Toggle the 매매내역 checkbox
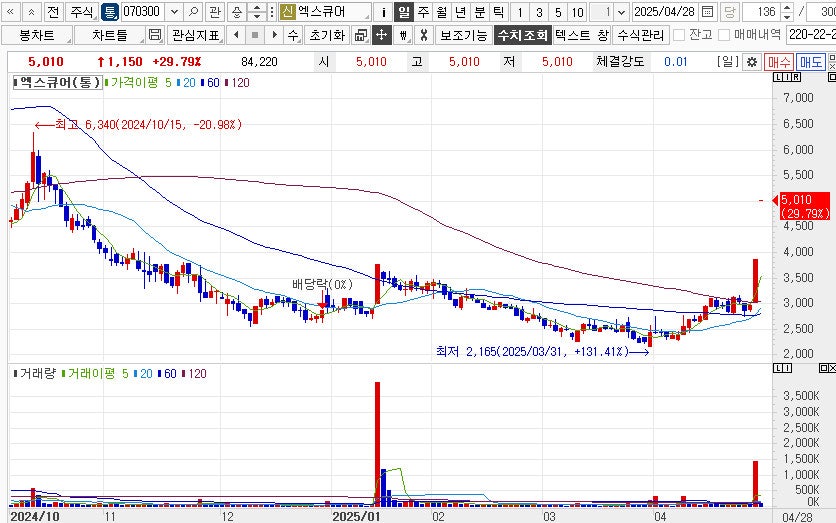Image resolution: width=836 pixels, height=523 pixels. tap(725, 35)
